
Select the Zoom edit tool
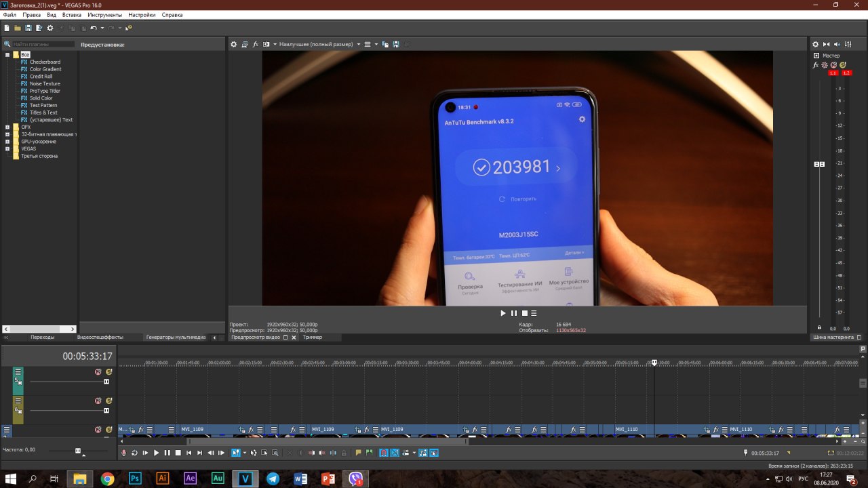click(275, 453)
